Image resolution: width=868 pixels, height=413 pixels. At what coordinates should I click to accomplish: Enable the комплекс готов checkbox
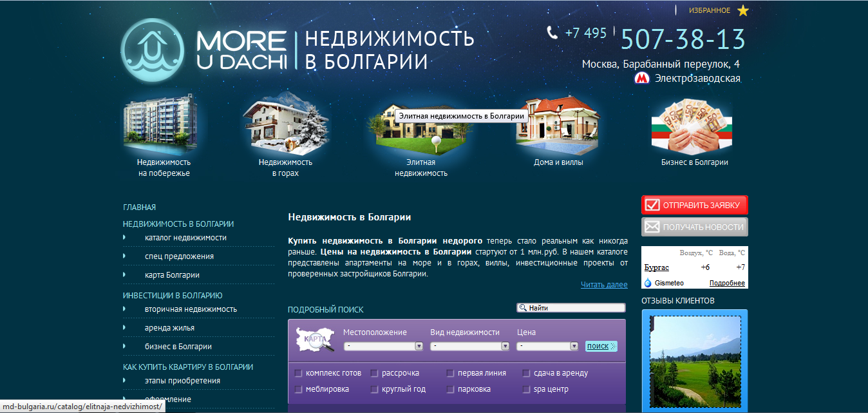coord(298,372)
